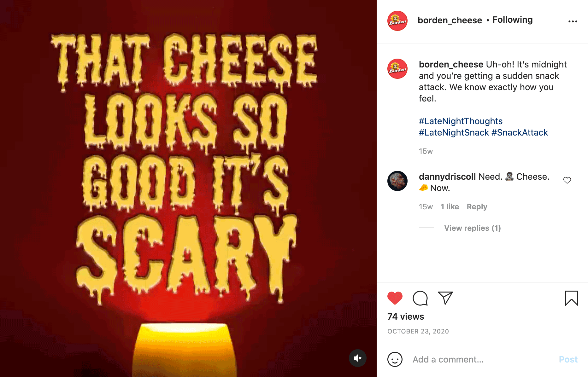Screen dimensions: 588x377
Task: Share the post via paper plane icon
Action: point(445,298)
